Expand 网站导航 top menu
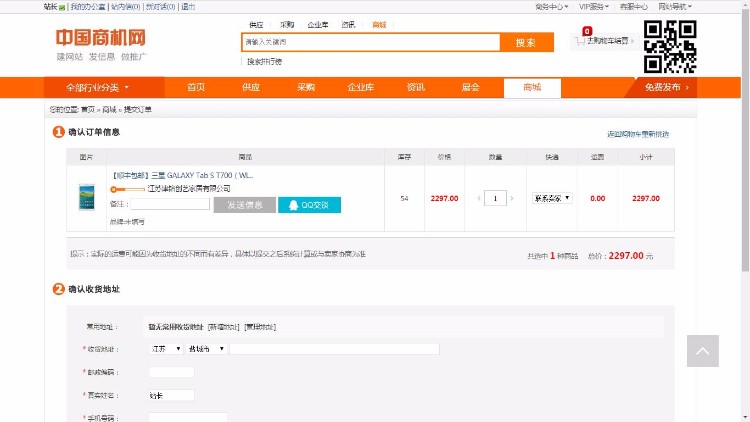The height and width of the screenshot is (422, 750). (x=675, y=7)
